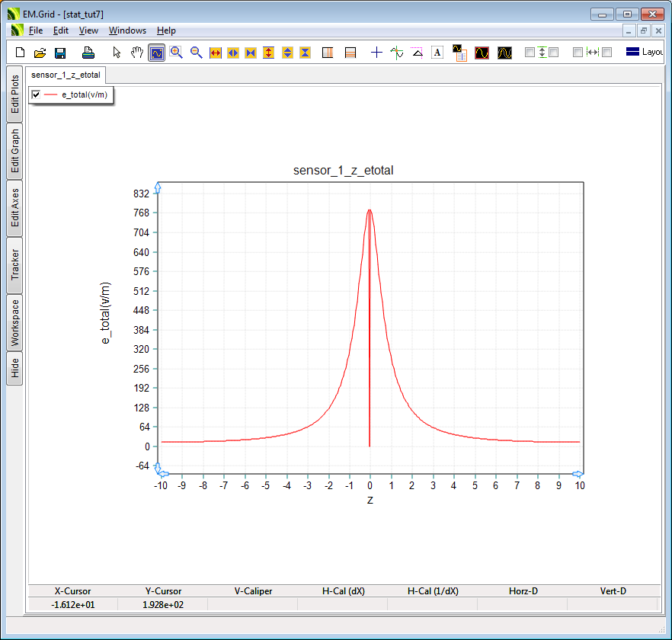Open a file with the folder icon
The height and width of the screenshot is (640, 672).
[40, 53]
